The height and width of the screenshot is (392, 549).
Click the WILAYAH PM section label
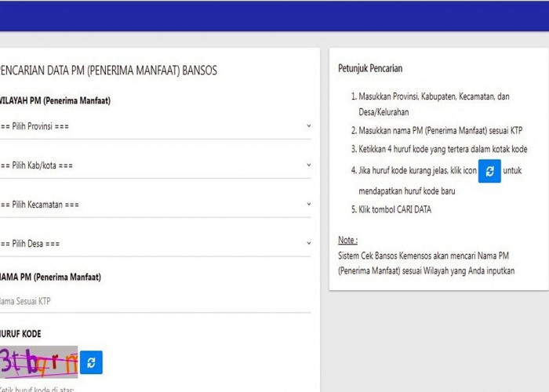pyautogui.click(x=55, y=101)
